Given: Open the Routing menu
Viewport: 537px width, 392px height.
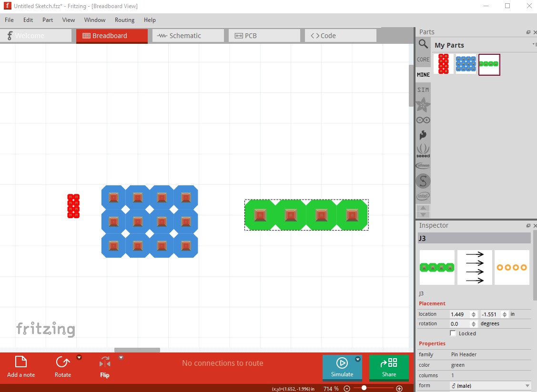Looking at the screenshot, I should tap(124, 20).
